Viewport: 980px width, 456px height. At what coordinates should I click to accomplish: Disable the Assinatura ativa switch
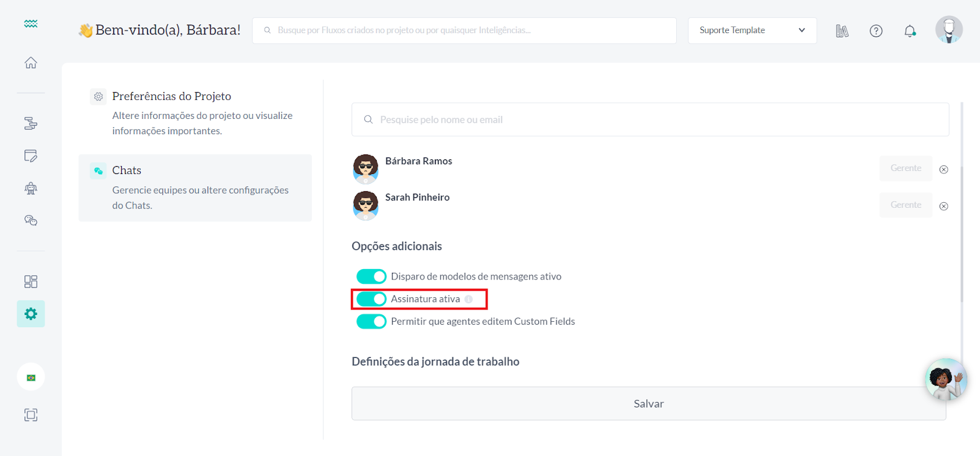pos(371,299)
